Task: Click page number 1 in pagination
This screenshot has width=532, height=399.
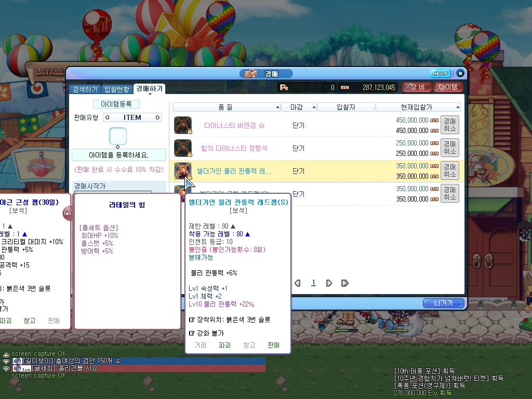Action: [x=313, y=283]
